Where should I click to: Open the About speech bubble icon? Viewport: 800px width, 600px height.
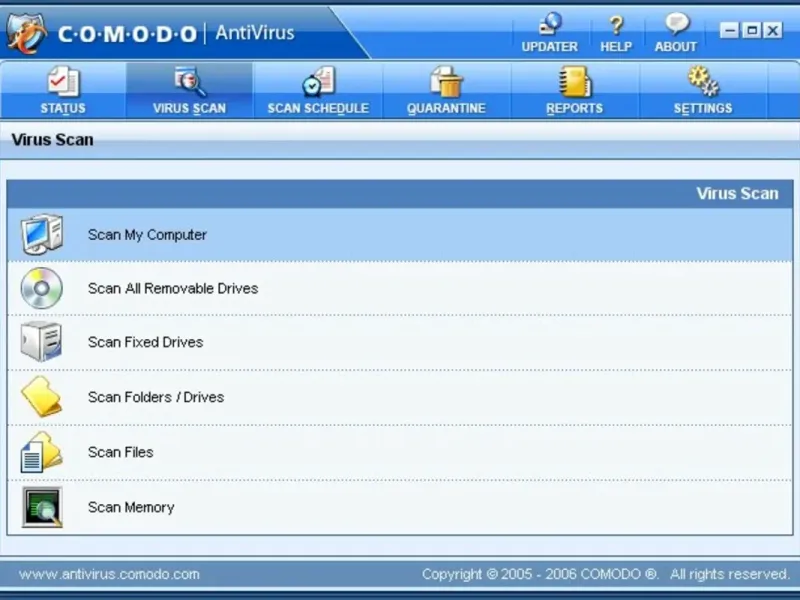point(677,23)
